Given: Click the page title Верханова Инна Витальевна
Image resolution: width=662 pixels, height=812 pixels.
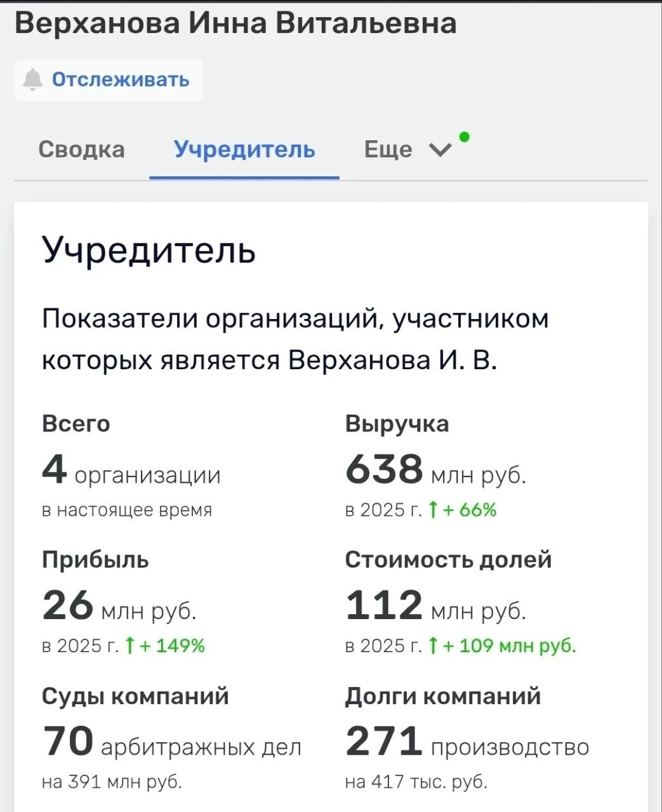Looking at the screenshot, I should click(235, 23).
